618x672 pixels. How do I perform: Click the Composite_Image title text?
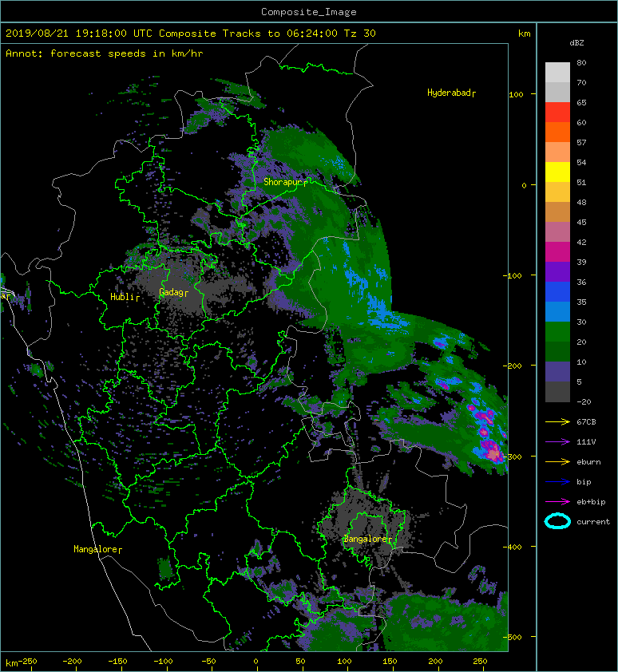309,12
